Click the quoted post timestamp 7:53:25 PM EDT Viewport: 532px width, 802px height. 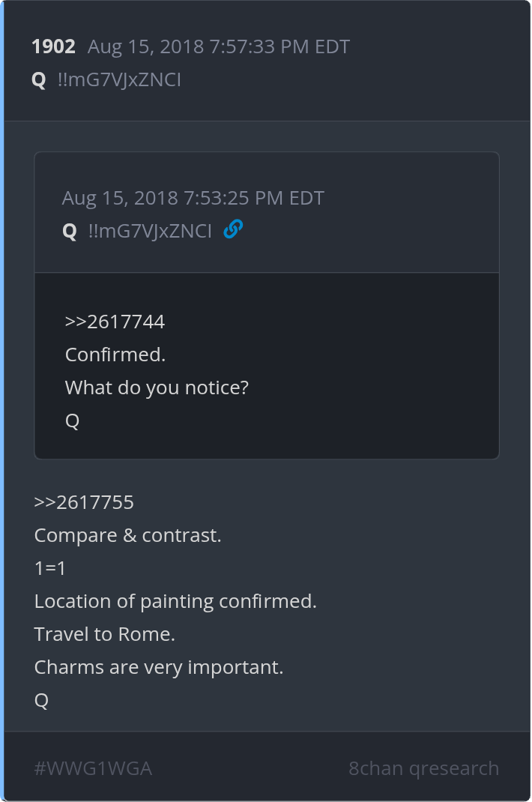[x=193, y=198]
